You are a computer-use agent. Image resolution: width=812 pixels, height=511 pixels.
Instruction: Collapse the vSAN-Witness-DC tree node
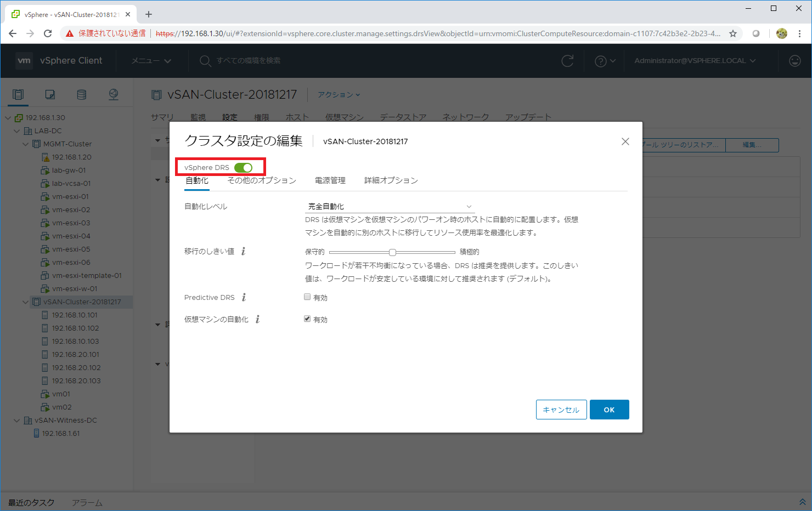click(x=16, y=421)
